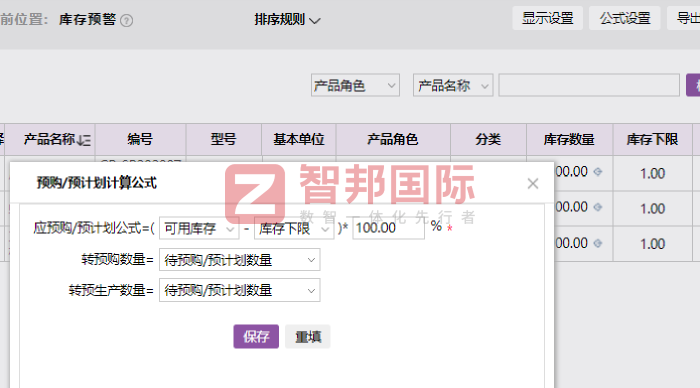The height and width of the screenshot is (388, 700).
Task: Click the 基本单位 column header
Action: [x=299, y=140]
